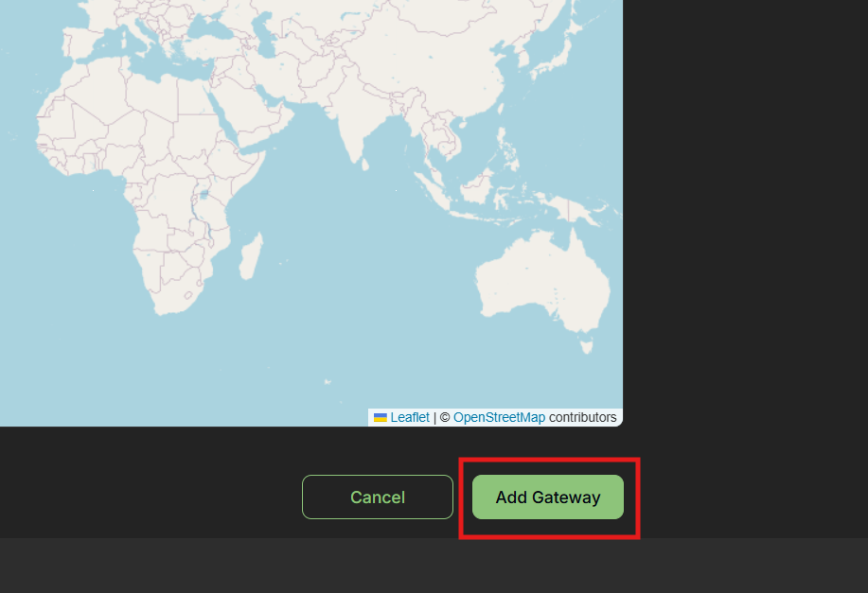Open the OpenStreetMap contributors link

click(498, 417)
